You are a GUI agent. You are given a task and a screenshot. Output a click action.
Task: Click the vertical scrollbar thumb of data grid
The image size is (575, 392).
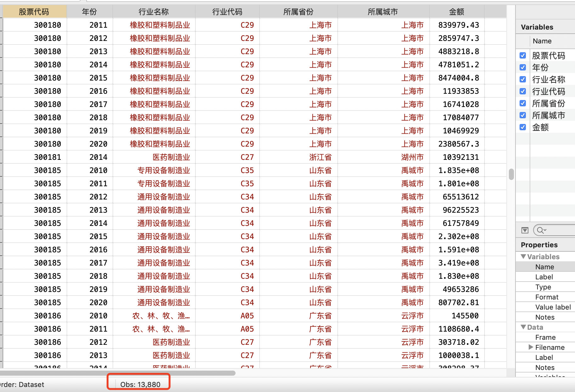pos(511,174)
